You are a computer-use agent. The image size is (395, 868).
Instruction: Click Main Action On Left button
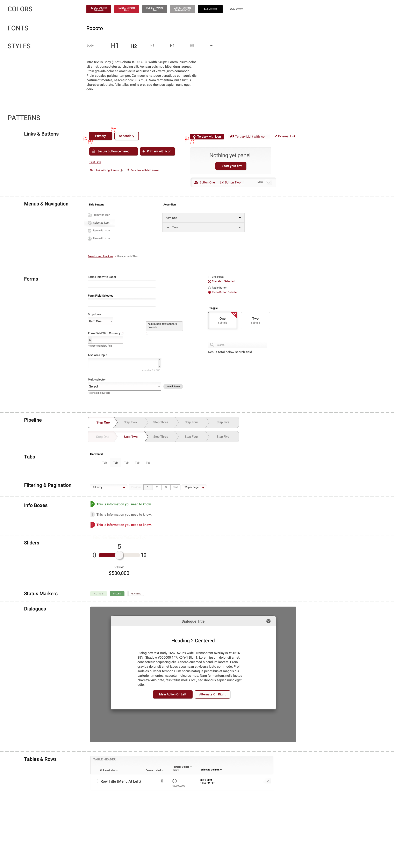[173, 694]
